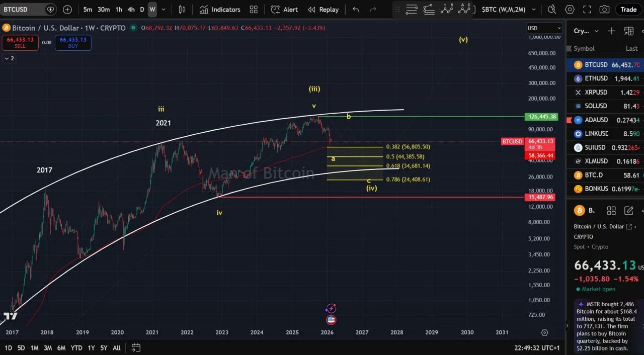Select SUIUSD in the watchlist
This screenshot has height=355, width=644.
point(605,148)
